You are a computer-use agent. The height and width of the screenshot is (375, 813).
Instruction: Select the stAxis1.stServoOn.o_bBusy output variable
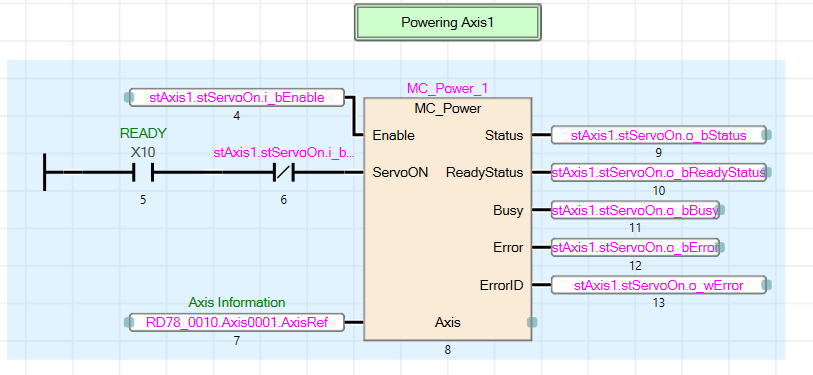[x=635, y=210]
